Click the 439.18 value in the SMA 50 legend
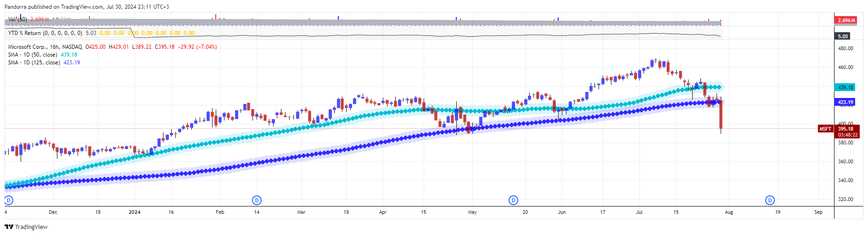The width and height of the screenshot is (868, 235). (69, 55)
